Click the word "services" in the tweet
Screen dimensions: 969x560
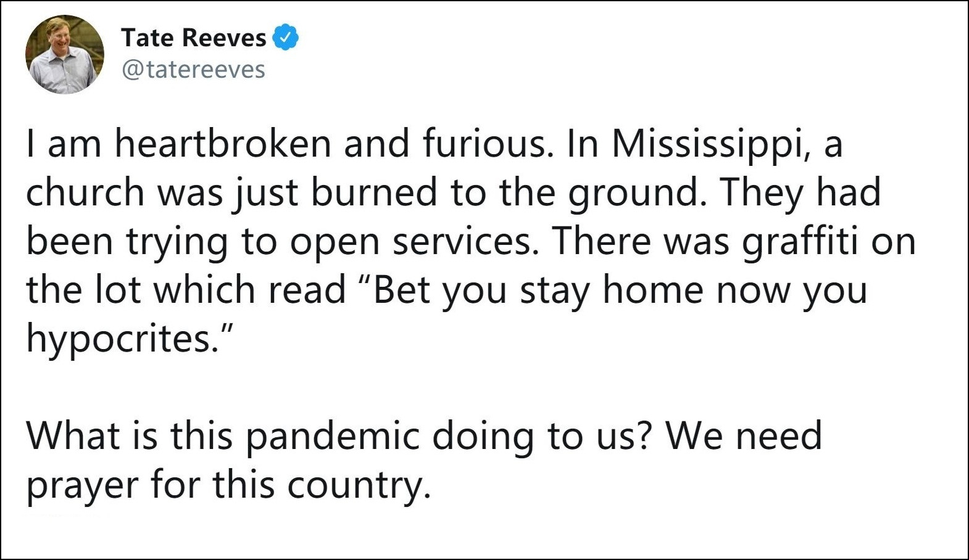tap(460, 241)
